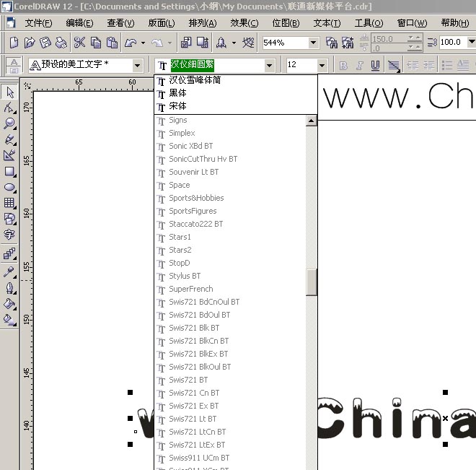
Task: Open the font size 12 dropdown
Action: 322,65
